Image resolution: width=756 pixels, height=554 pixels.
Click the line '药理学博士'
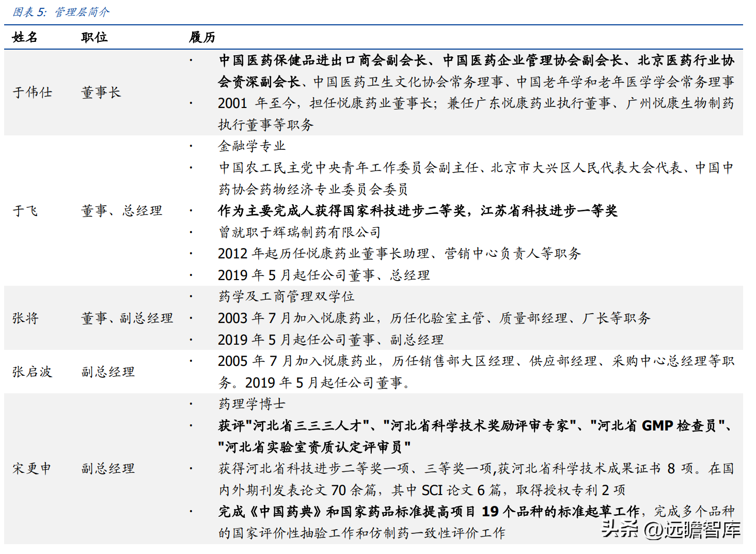pyautogui.click(x=252, y=404)
